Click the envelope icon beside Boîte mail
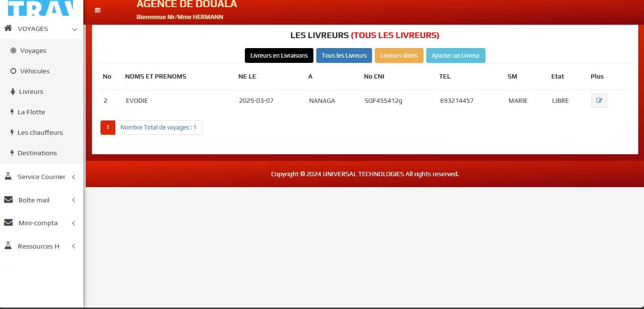 (8, 200)
